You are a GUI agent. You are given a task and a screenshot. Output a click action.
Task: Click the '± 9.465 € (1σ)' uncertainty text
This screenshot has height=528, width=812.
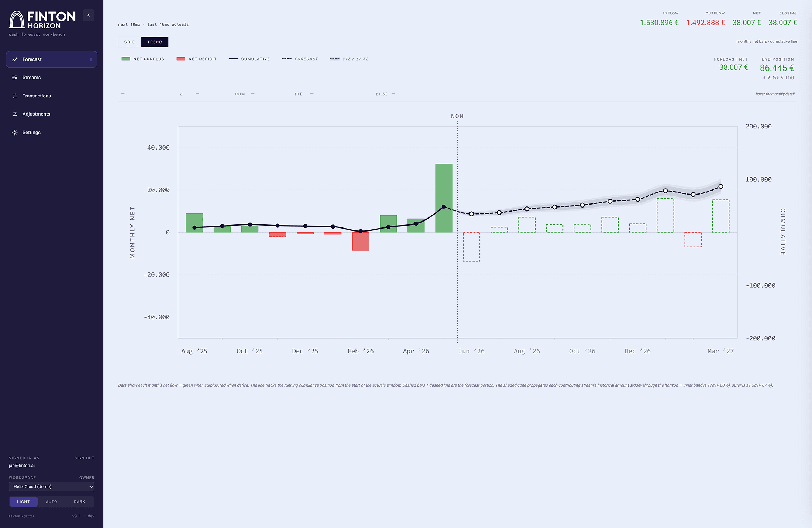[x=778, y=78]
